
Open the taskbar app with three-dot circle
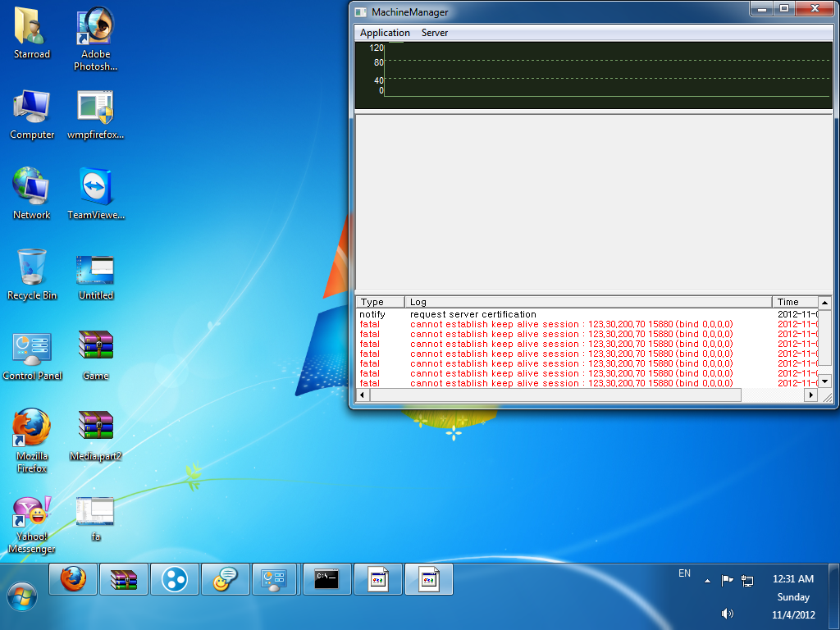pos(175,579)
